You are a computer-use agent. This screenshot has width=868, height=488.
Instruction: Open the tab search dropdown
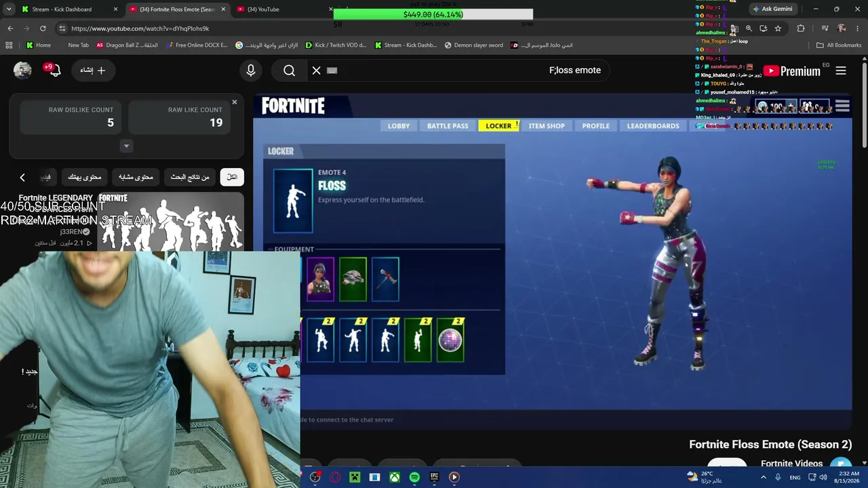click(9, 9)
